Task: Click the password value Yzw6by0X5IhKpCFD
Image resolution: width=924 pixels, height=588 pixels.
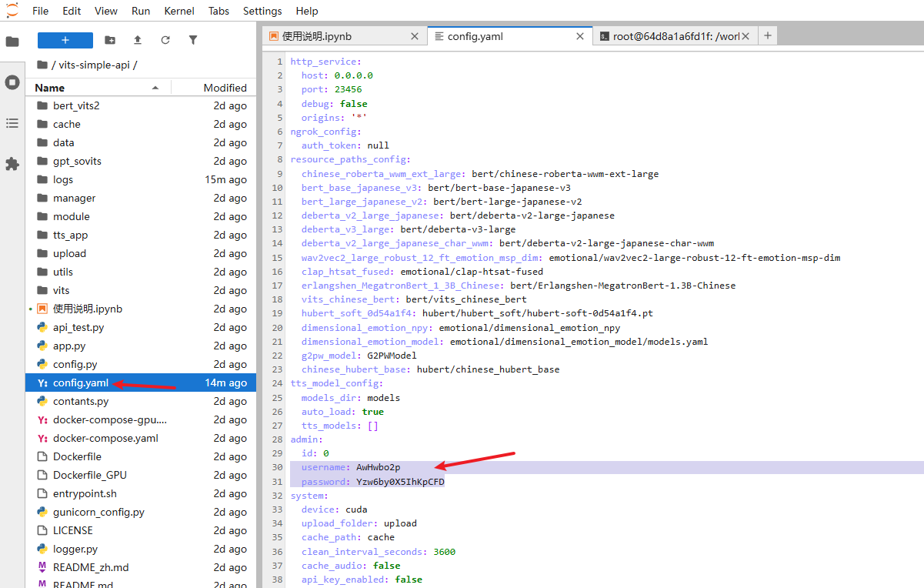Action: tap(400, 482)
